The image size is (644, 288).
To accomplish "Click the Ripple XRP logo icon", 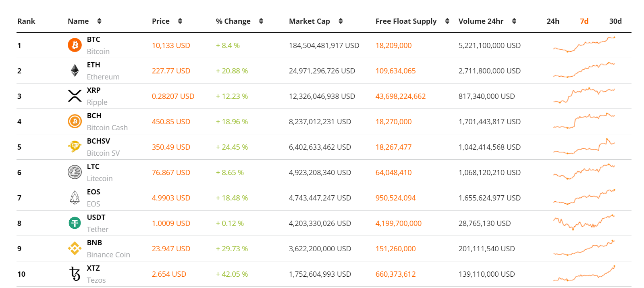I will click(75, 96).
